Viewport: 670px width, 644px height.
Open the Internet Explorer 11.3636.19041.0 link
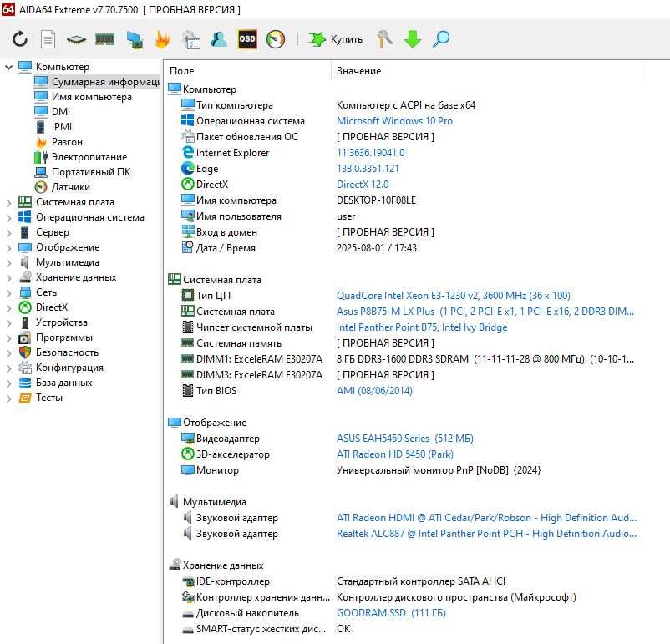pos(370,153)
